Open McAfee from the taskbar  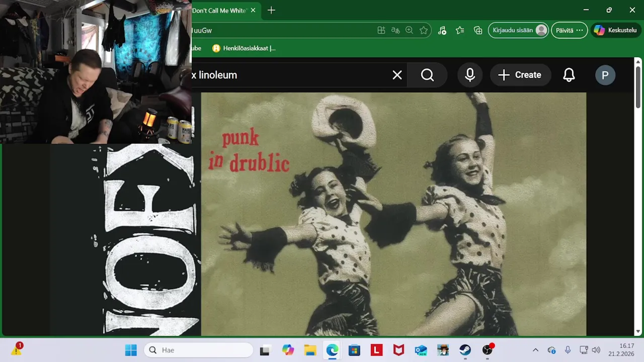(x=398, y=350)
